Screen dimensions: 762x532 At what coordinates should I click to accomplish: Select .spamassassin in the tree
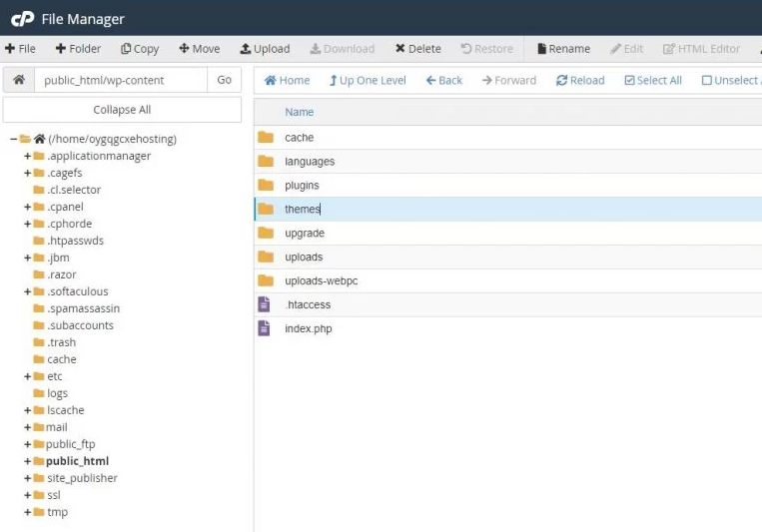tap(84, 308)
